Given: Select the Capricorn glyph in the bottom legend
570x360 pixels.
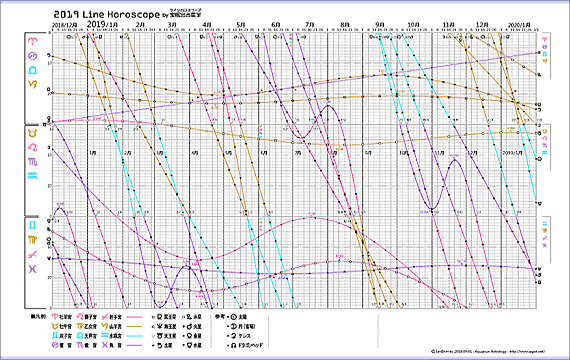Looking at the screenshot, I should (x=105, y=326).
